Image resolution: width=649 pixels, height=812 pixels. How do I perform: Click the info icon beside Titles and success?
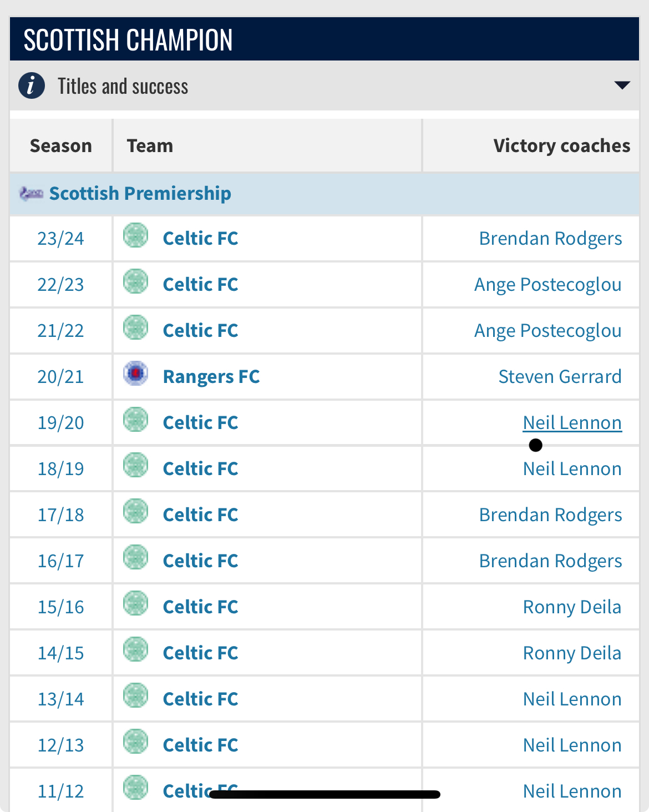(32, 86)
